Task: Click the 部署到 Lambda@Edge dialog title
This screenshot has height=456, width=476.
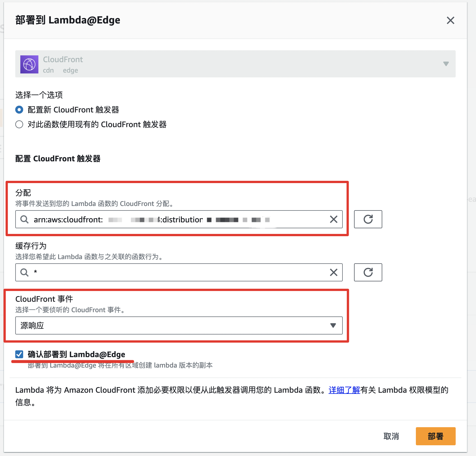Action: coord(68,20)
